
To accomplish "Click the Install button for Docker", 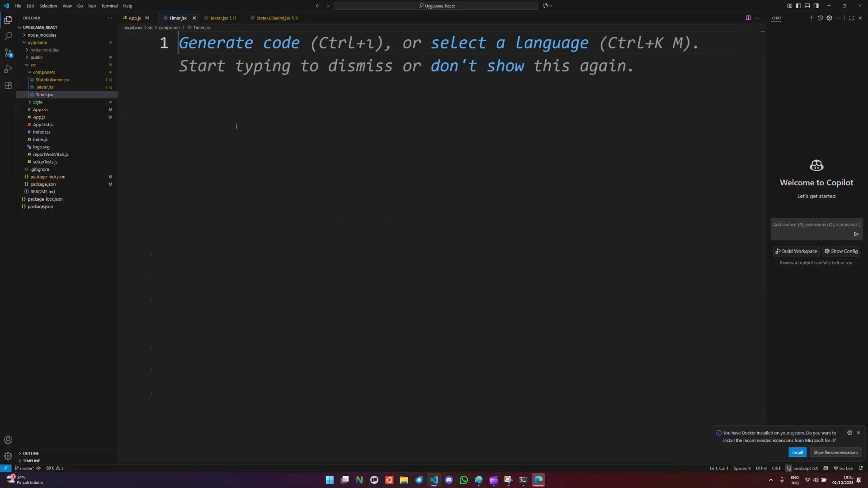I will (797, 452).
